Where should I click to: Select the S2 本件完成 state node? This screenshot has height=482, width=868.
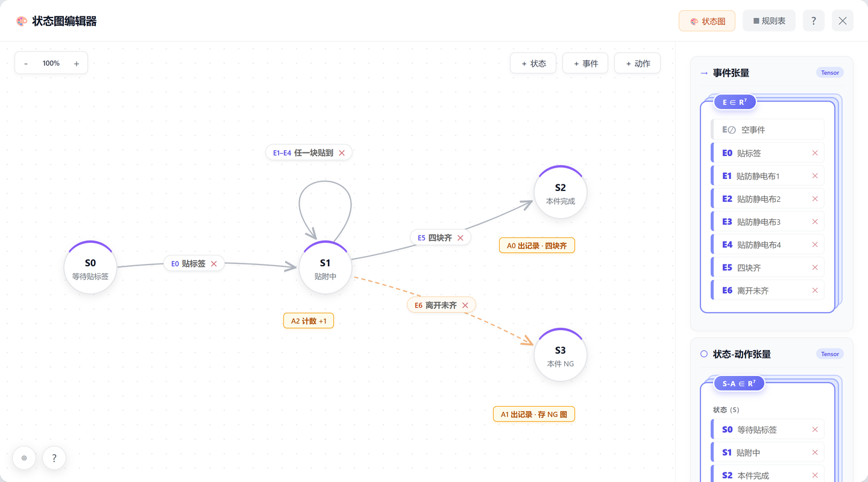[x=561, y=193]
